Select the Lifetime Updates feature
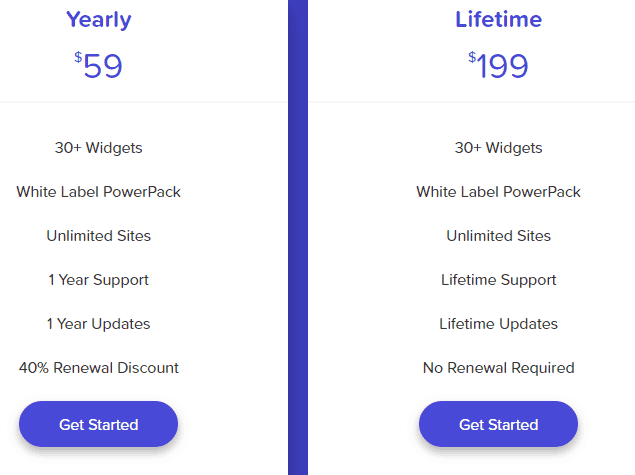This screenshot has width=635, height=475. pyautogui.click(x=498, y=324)
